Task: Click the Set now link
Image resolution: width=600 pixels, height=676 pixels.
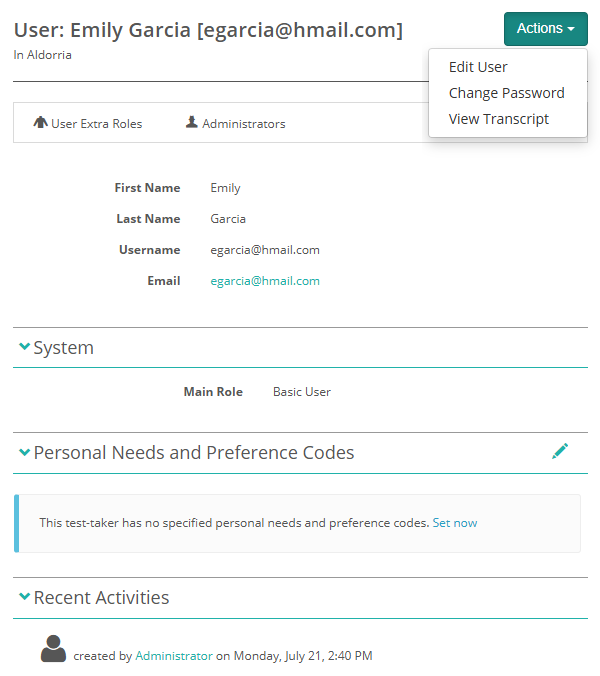Action: point(455,523)
